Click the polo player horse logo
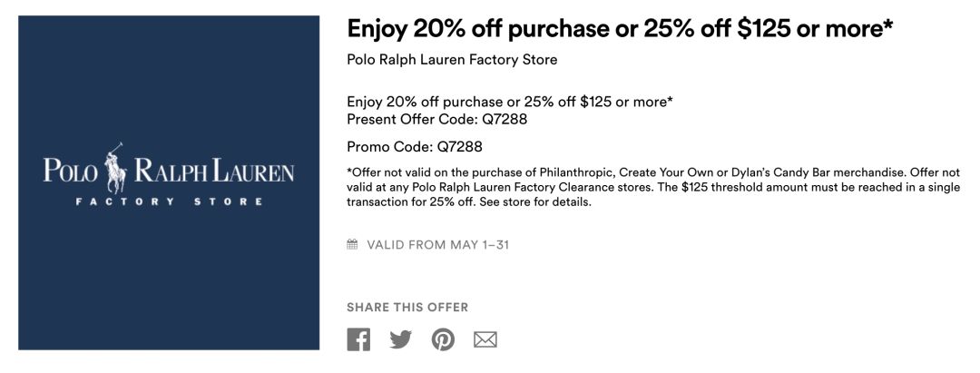980x373 pixels. [x=115, y=168]
